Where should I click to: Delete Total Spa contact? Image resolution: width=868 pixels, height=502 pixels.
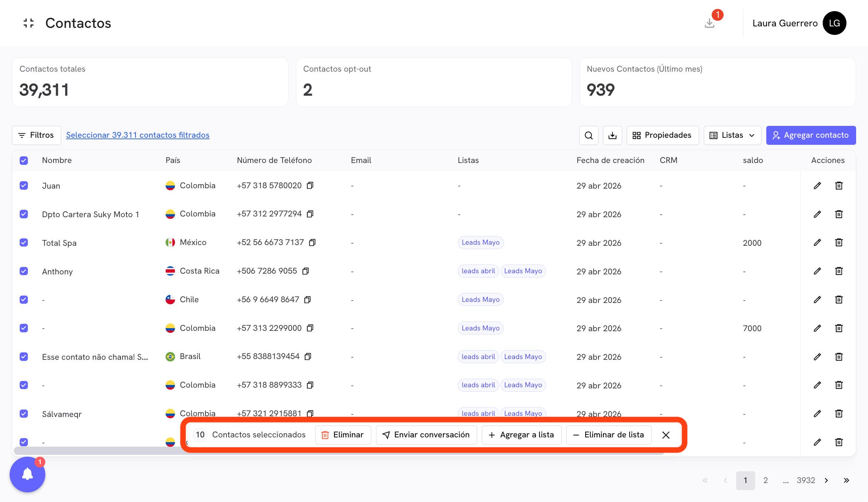point(839,242)
